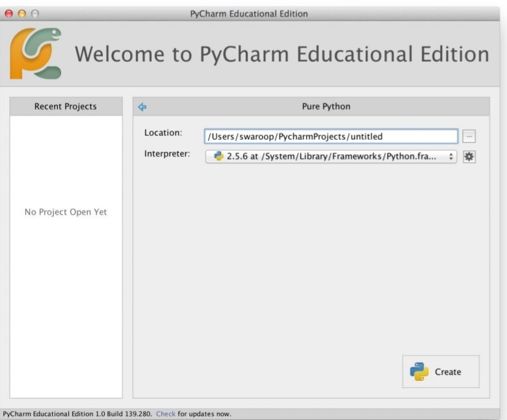Viewport: 507px width, 420px height.
Task: Click the Location label
Action: [163, 133]
